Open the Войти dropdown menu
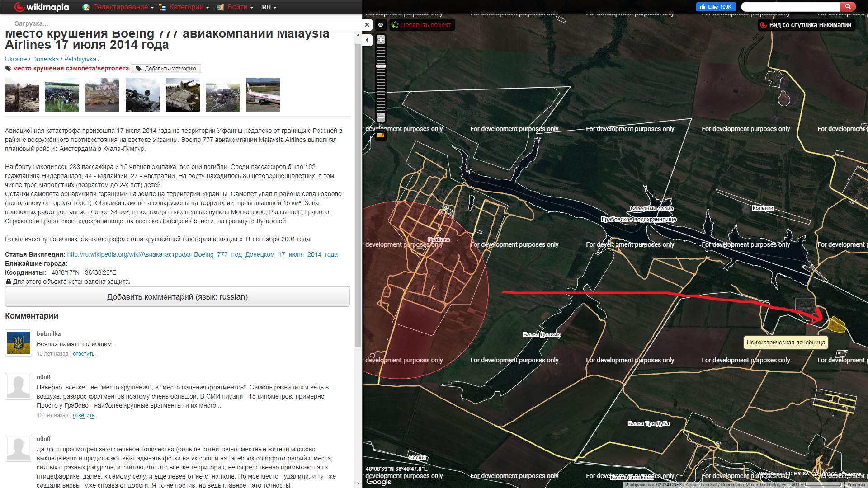868x488 pixels. 235,7
